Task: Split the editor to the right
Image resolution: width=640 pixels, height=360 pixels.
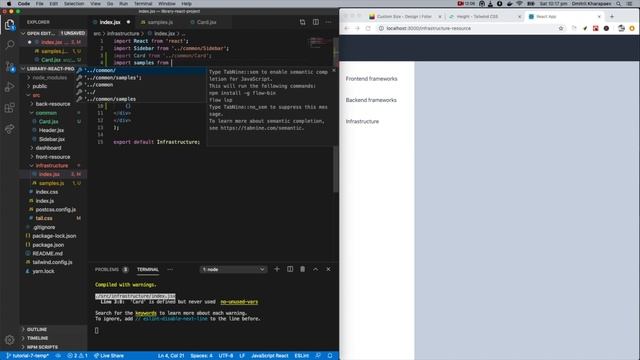Action: click(x=316, y=22)
